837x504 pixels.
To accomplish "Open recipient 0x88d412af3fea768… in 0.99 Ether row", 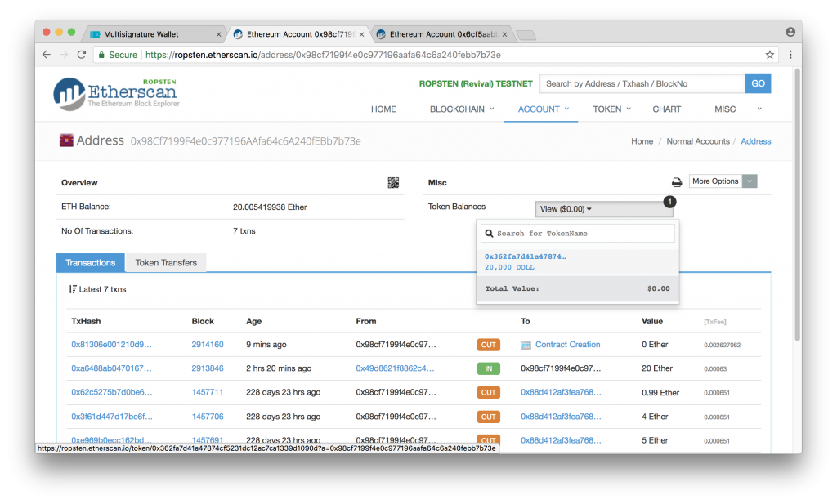I will (x=561, y=392).
